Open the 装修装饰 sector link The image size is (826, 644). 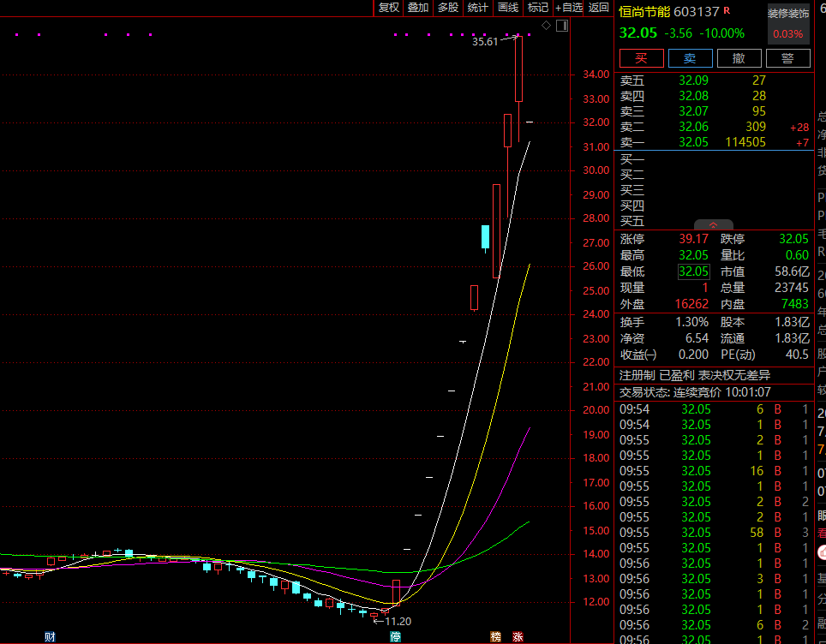coord(788,14)
